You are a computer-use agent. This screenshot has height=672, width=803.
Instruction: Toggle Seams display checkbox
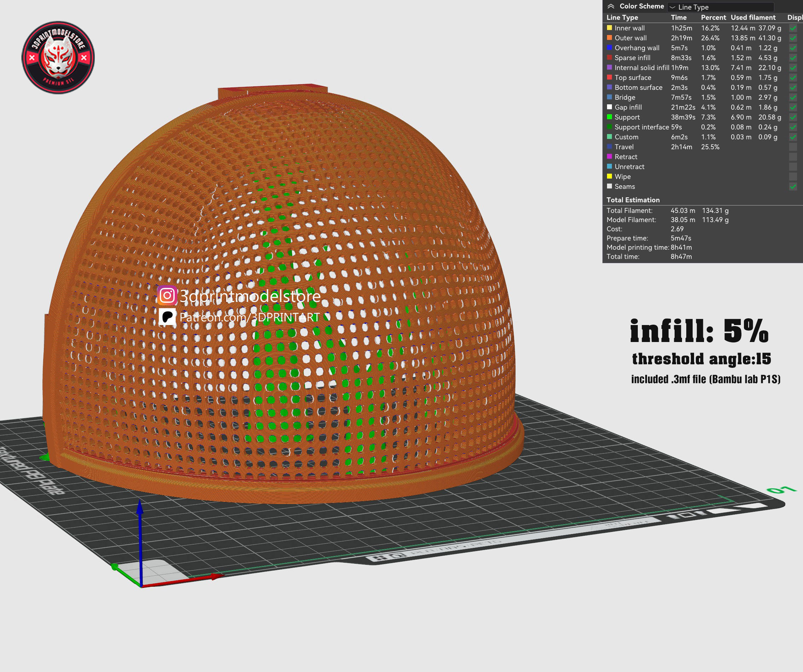[793, 187]
